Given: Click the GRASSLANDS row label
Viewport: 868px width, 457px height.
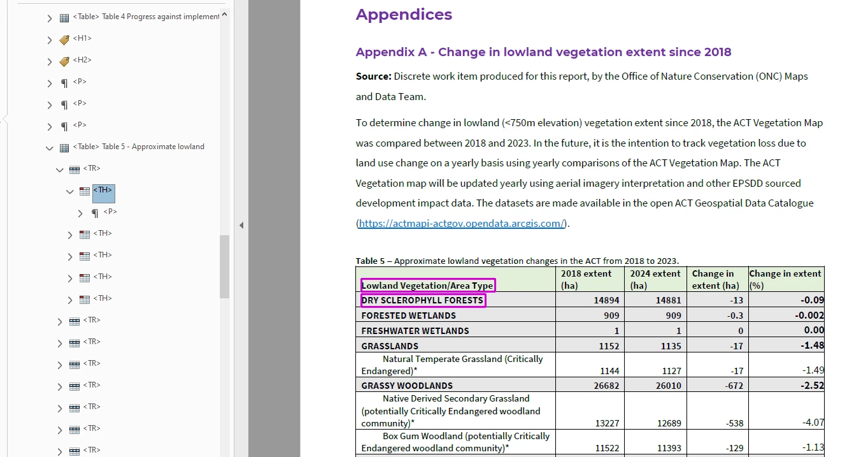Looking at the screenshot, I should tap(390, 346).
